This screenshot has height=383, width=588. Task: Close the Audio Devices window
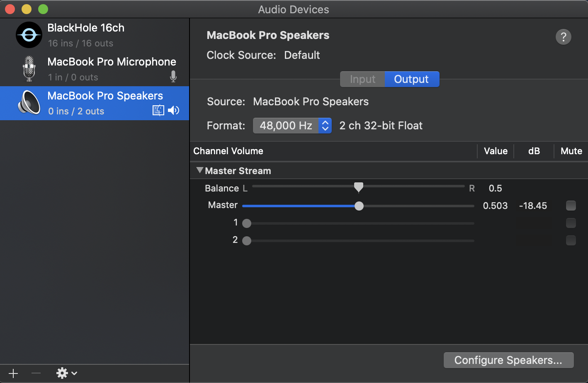[10, 9]
